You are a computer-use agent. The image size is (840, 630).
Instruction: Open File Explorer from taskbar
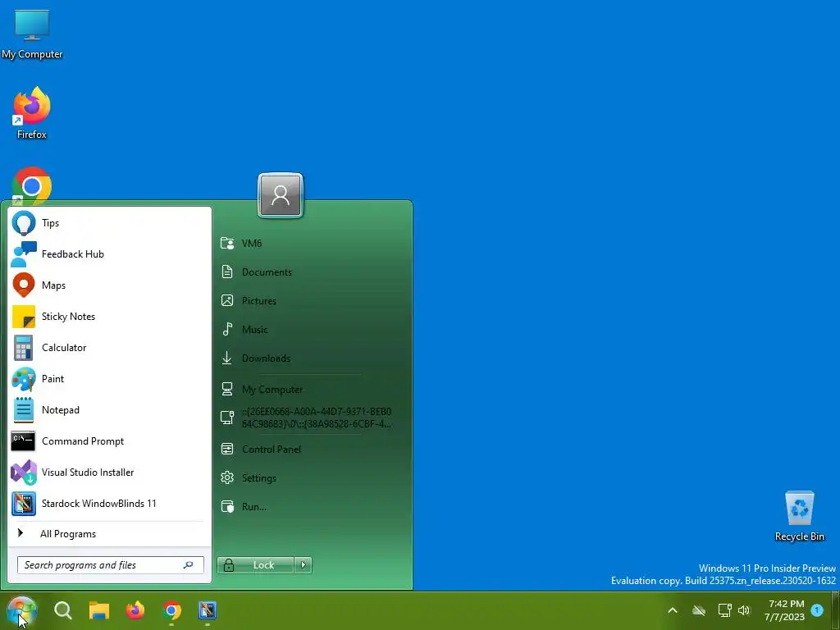click(99, 610)
